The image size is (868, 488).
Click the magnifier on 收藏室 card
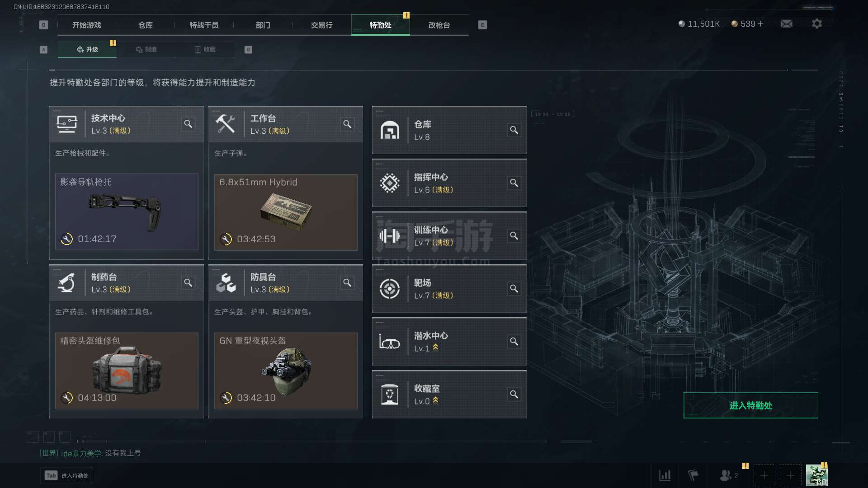click(514, 394)
